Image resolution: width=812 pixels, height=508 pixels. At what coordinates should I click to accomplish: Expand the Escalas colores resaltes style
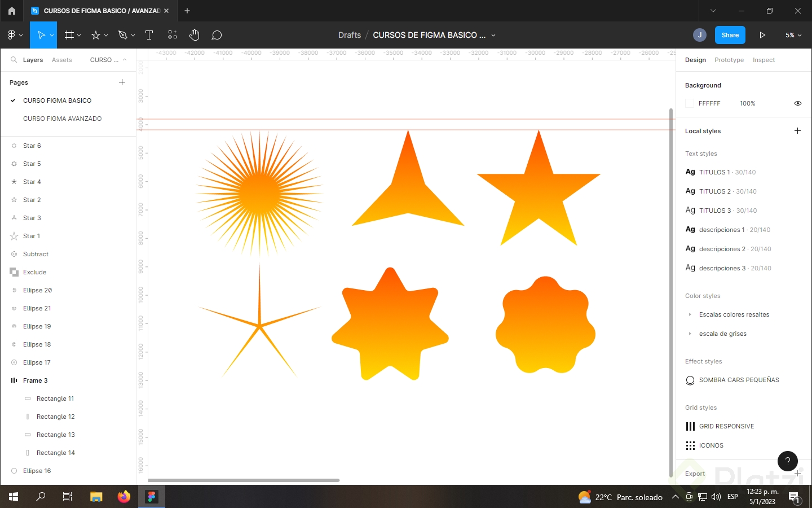690,314
